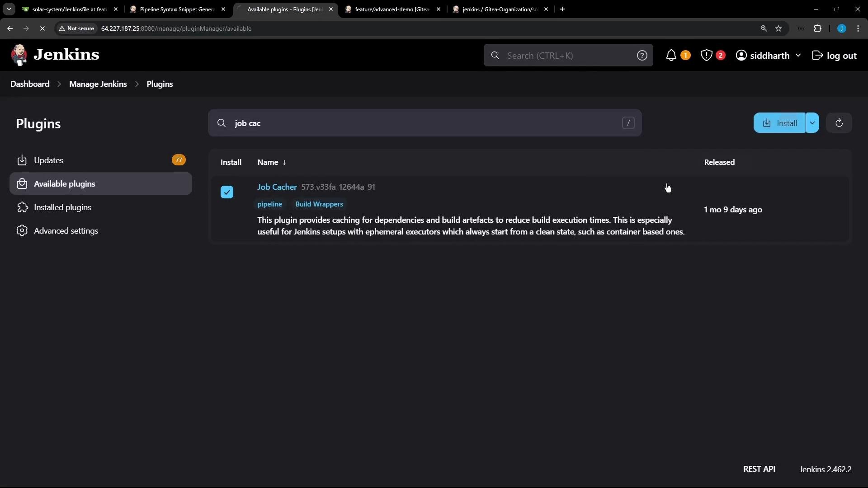This screenshot has height=488, width=868.
Task: Click the Jenkins 2.462.2 version footer
Action: click(826, 469)
